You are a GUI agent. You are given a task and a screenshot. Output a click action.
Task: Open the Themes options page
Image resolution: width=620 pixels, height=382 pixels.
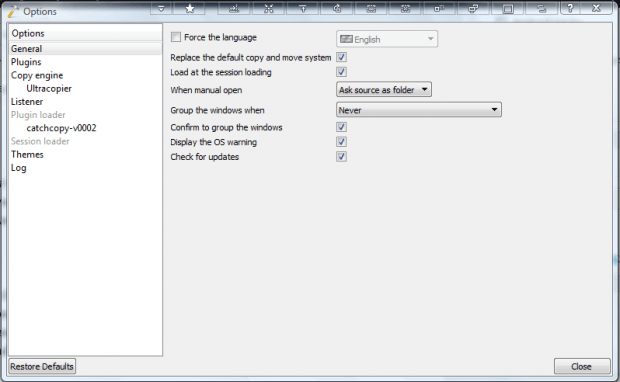point(27,155)
